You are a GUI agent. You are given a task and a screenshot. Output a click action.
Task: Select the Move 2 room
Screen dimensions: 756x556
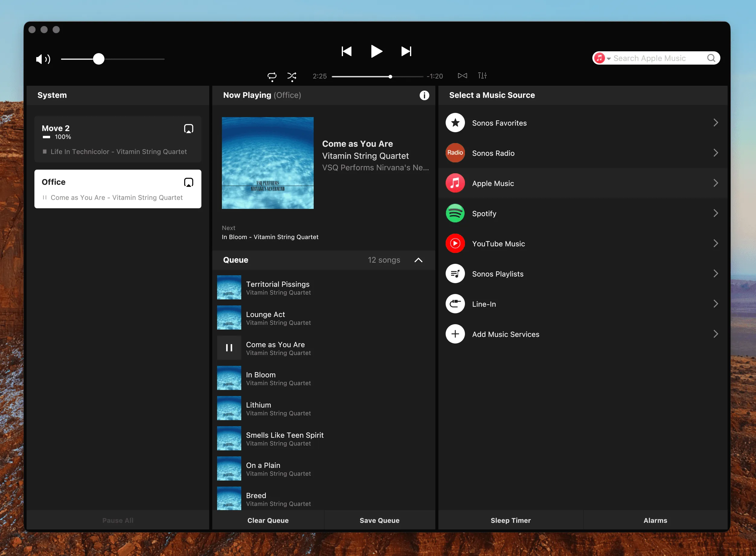click(118, 139)
